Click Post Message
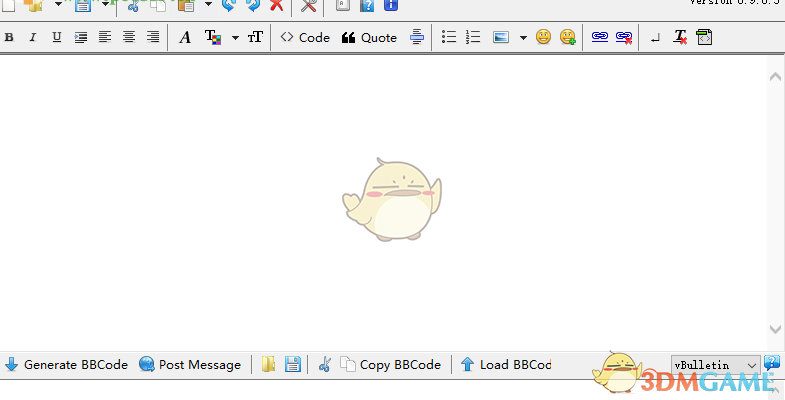Screen dimensions: 785x400 pos(190,364)
